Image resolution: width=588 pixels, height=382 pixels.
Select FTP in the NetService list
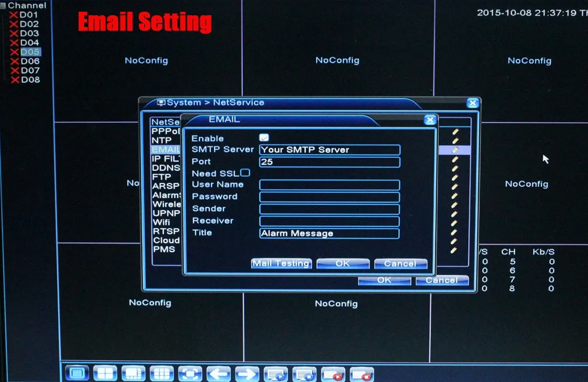162,176
